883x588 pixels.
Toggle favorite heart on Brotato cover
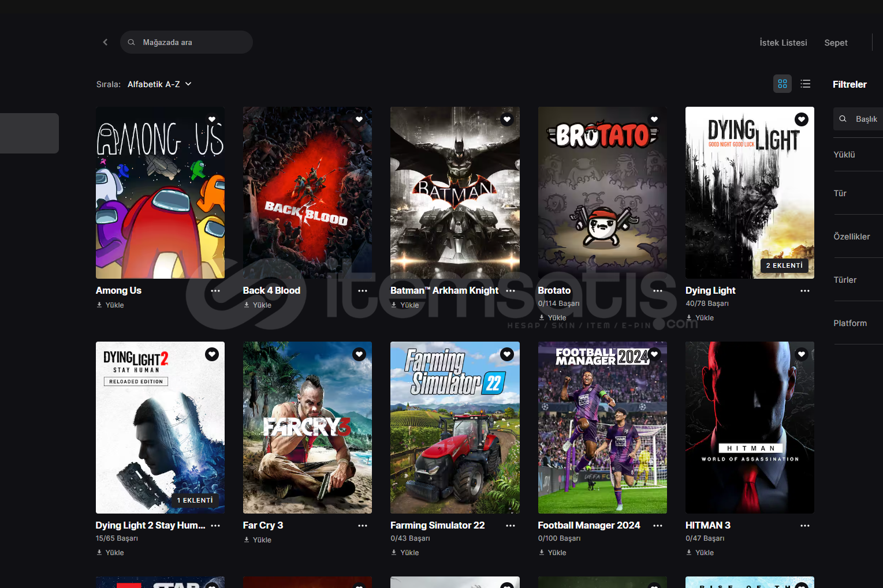pyautogui.click(x=654, y=119)
